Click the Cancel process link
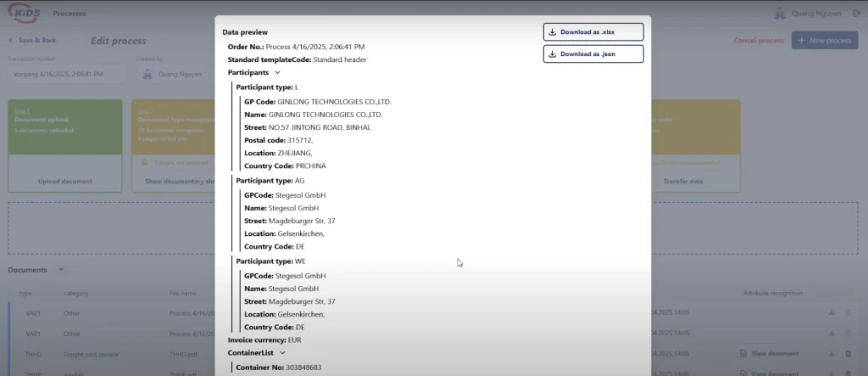 tap(758, 41)
